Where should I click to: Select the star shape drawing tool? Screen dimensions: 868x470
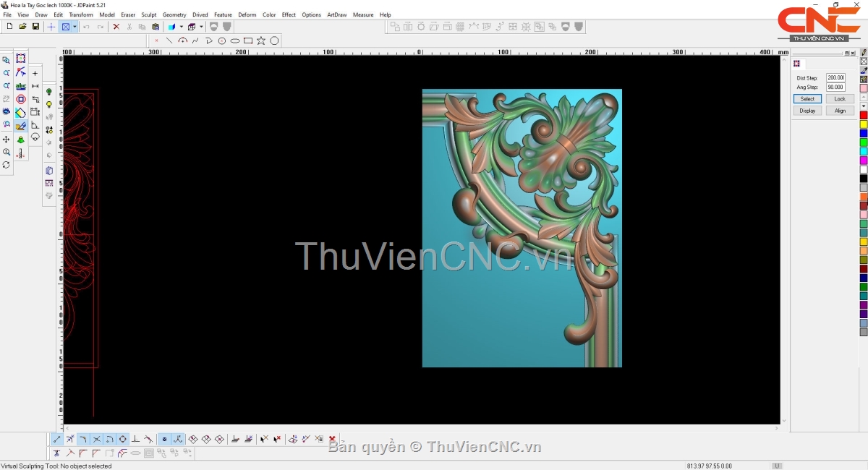261,40
